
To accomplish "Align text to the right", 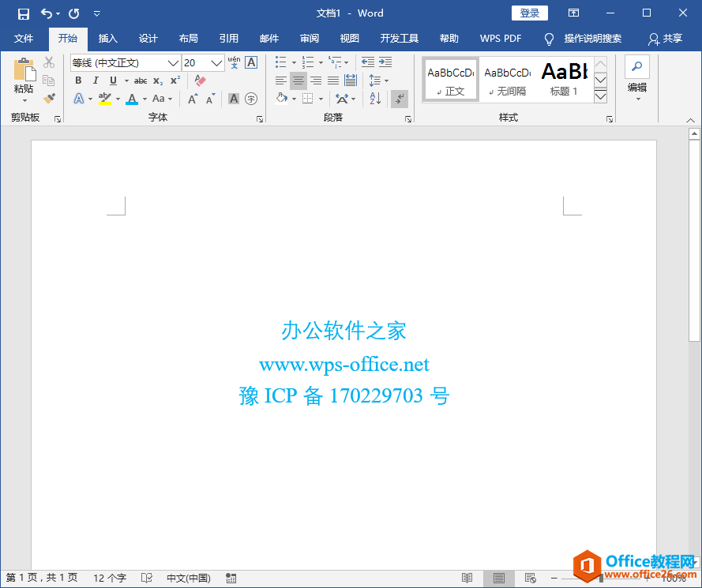I will (x=316, y=81).
